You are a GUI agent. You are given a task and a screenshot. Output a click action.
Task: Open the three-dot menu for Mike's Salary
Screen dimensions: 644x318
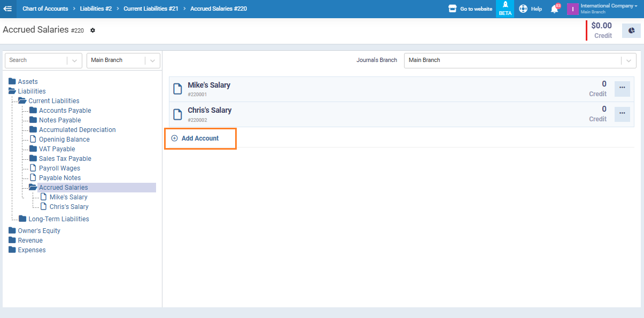pyautogui.click(x=622, y=89)
